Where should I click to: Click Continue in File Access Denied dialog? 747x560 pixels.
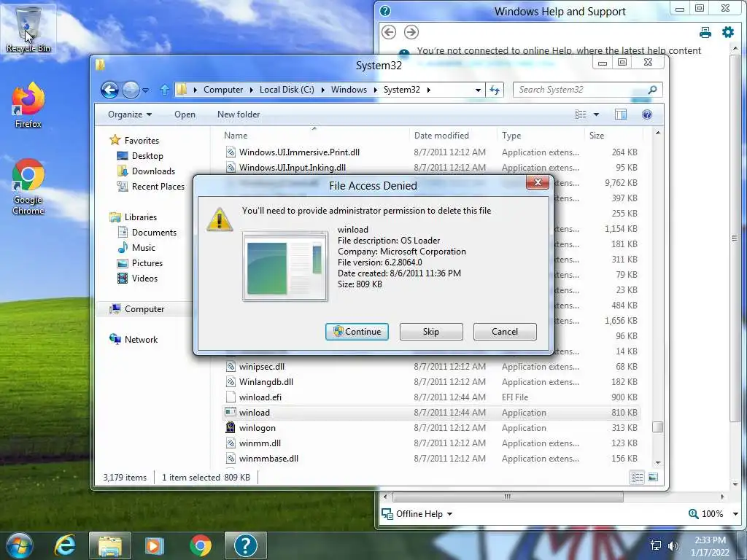[357, 332]
